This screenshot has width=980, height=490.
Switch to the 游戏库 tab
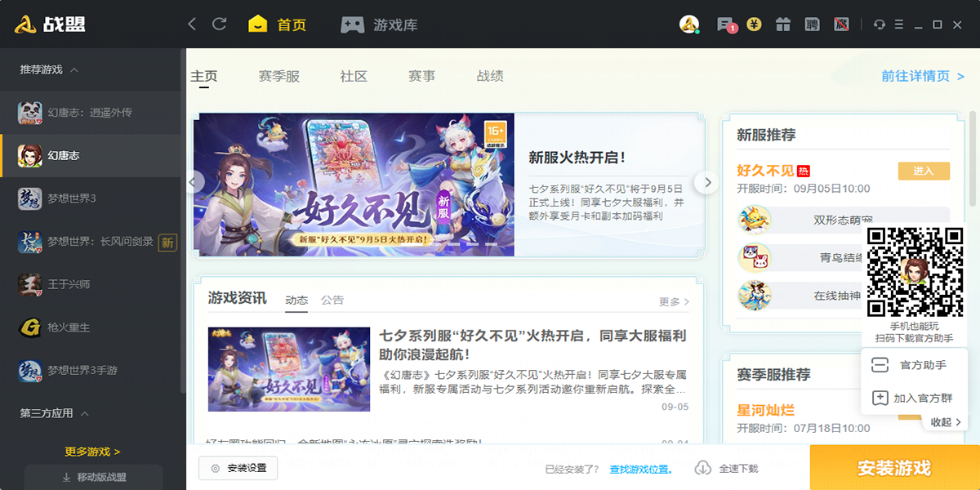pyautogui.click(x=379, y=24)
